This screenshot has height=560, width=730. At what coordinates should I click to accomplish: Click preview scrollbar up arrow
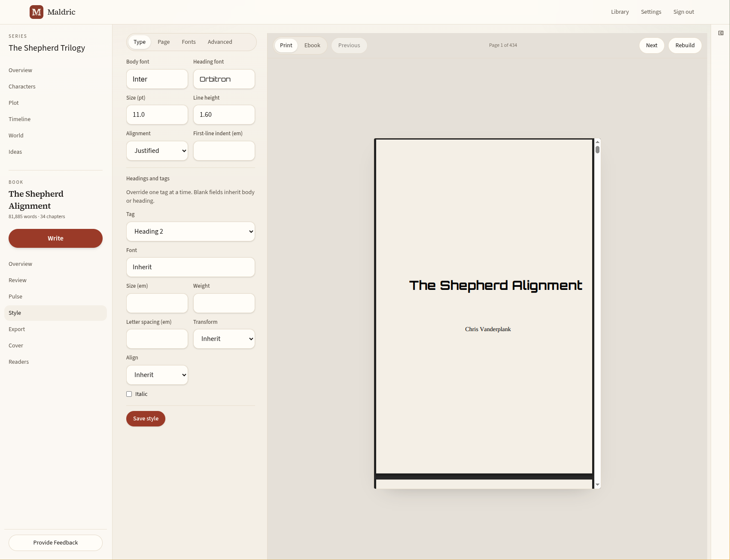(x=597, y=142)
